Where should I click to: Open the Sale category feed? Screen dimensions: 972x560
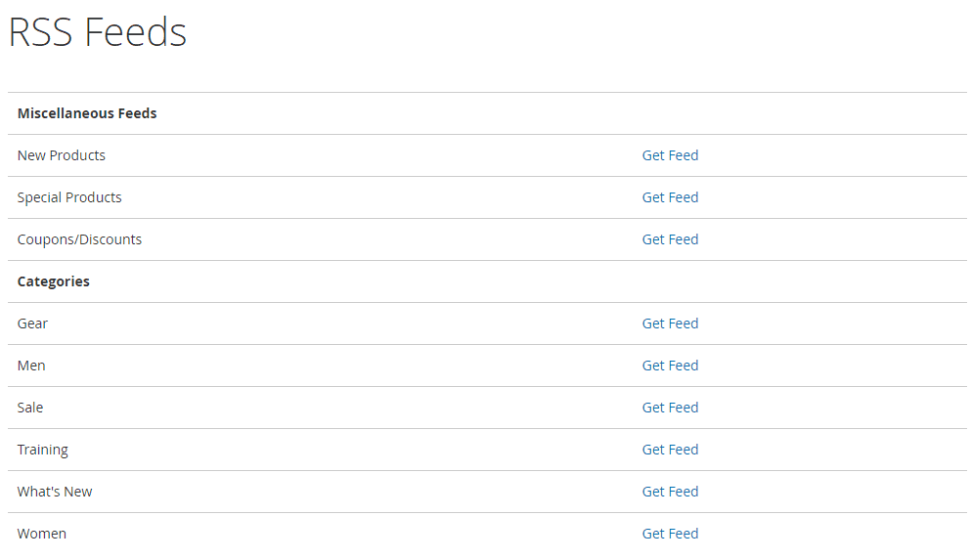(670, 409)
